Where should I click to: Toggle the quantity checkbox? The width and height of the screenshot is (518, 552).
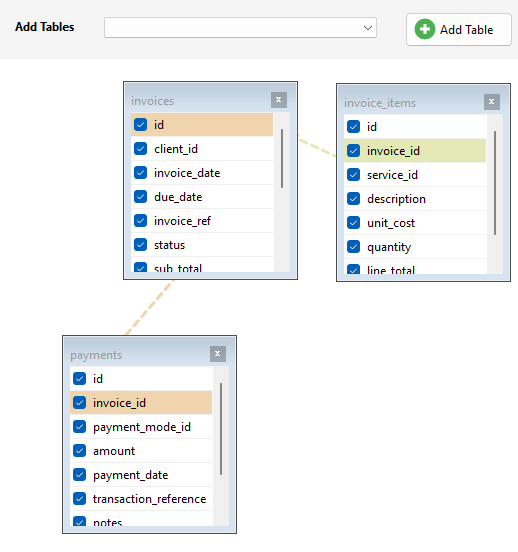(x=353, y=246)
